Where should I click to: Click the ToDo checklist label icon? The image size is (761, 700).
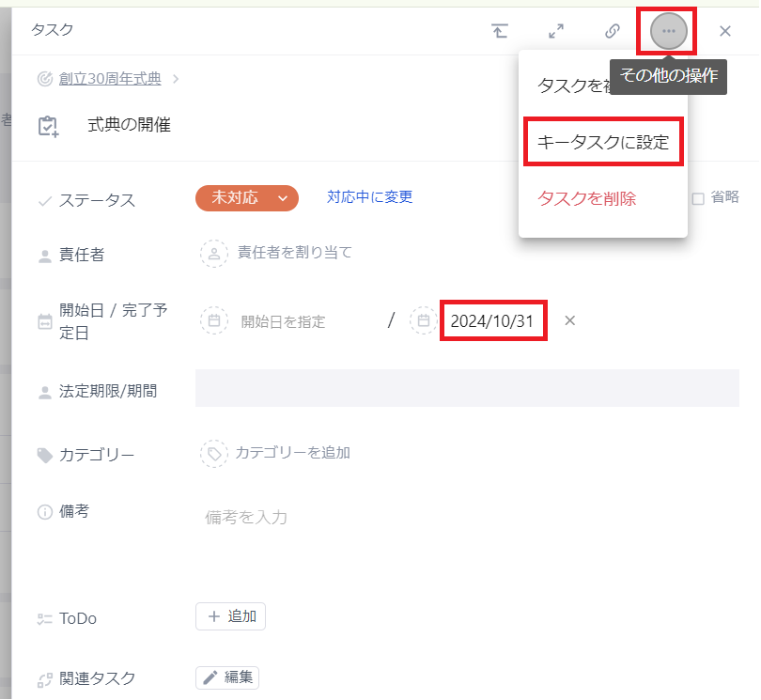pyautogui.click(x=45, y=619)
